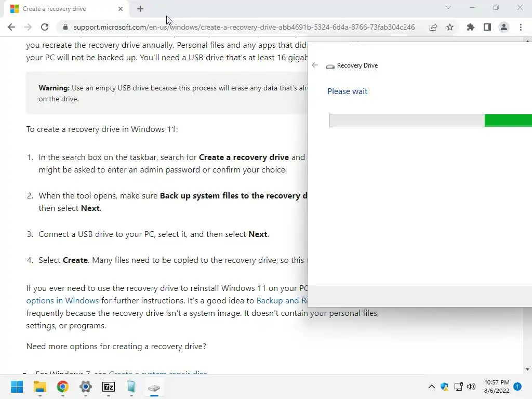Select the 'Create a recovery drive' tab
This screenshot has width=532, height=399.
[x=66, y=9]
